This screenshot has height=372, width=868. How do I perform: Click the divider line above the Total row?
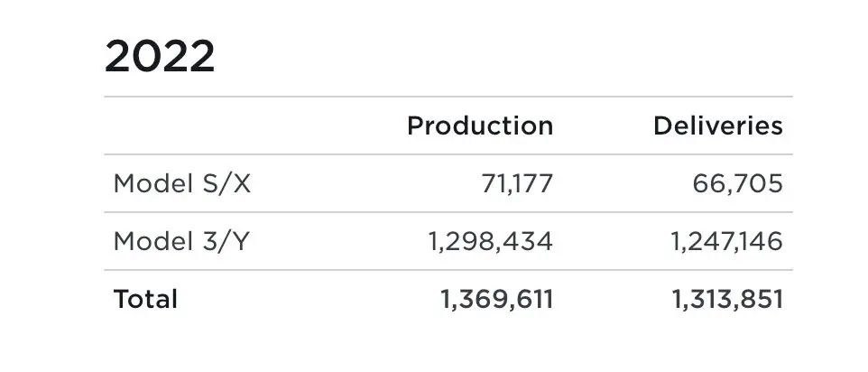pos(448,270)
